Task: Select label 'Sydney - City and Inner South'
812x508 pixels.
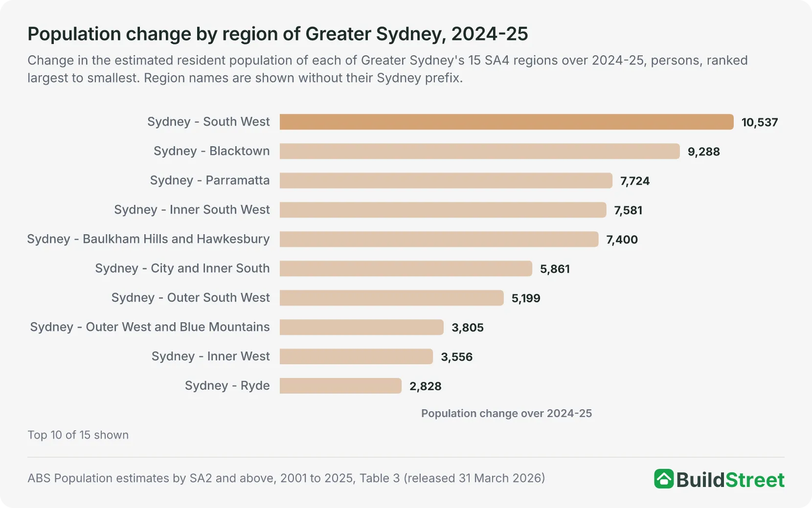Action: [x=182, y=268]
